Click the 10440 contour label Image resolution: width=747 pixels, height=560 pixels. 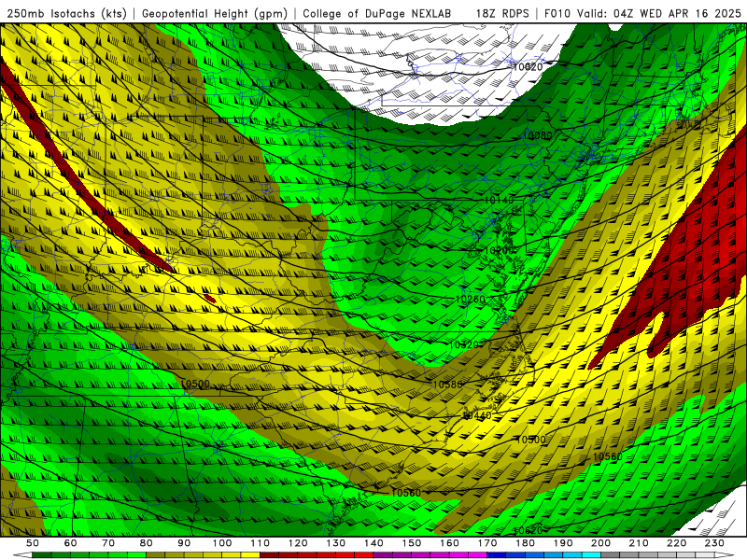(477, 415)
